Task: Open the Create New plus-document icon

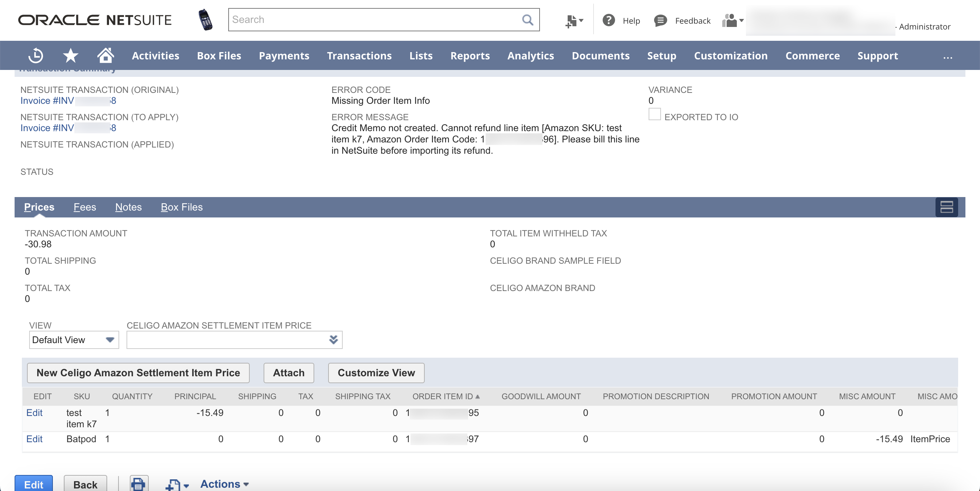Action: pos(574,21)
